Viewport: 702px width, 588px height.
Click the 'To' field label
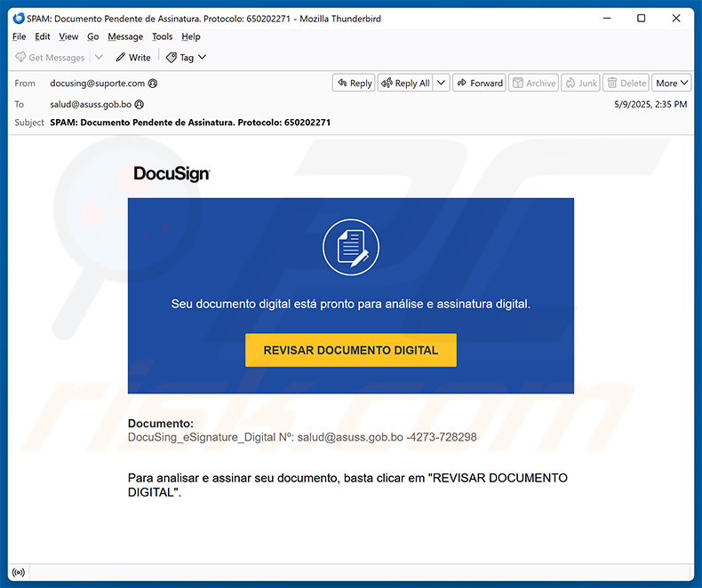[x=20, y=104]
